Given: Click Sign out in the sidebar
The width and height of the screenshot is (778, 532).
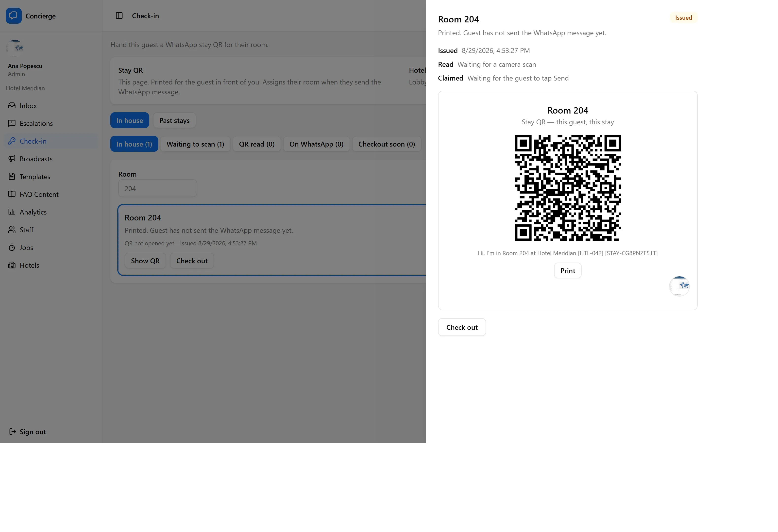Looking at the screenshot, I should 51,431.
